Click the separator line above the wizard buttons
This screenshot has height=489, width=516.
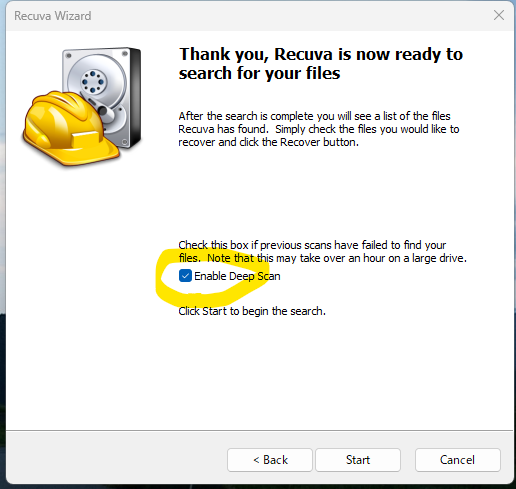pos(260,430)
